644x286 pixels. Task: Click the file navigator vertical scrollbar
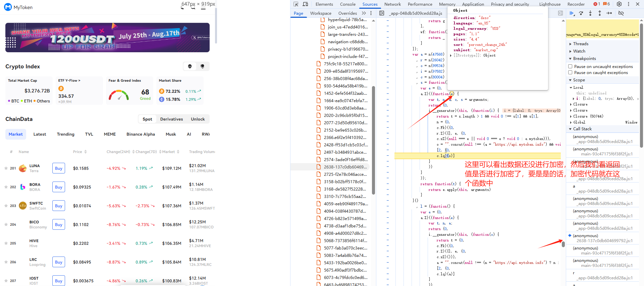click(x=373, y=141)
